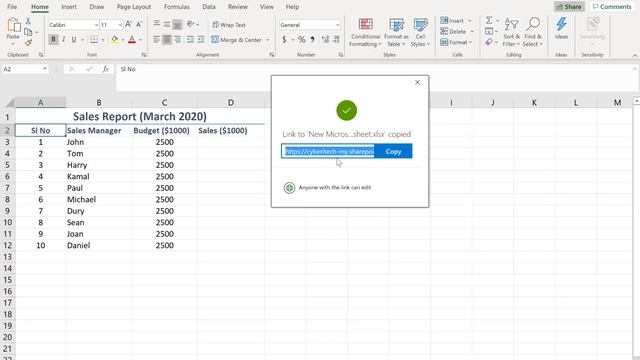Open Find & Select menu
Image resolution: width=640 pixels, height=360 pixels.
(x=533, y=32)
